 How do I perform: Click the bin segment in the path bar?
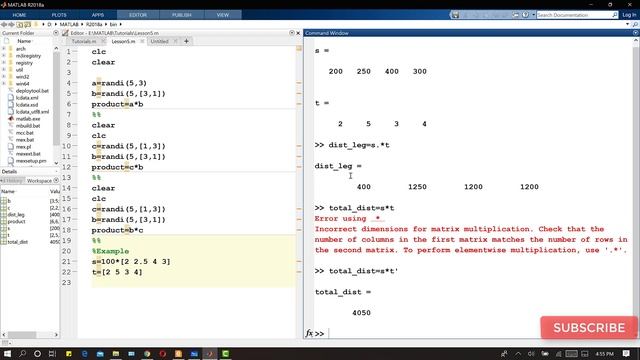(113, 24)
